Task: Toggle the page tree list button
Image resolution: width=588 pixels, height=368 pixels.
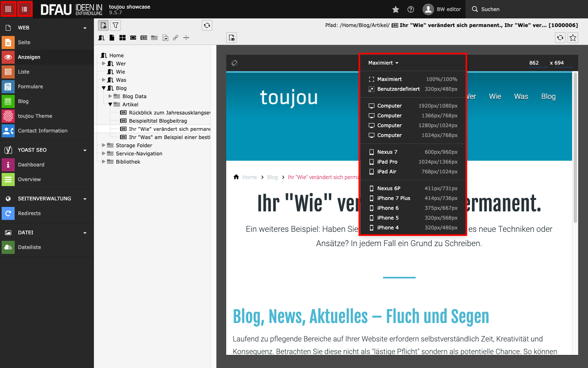Action: tap(24, 9)
